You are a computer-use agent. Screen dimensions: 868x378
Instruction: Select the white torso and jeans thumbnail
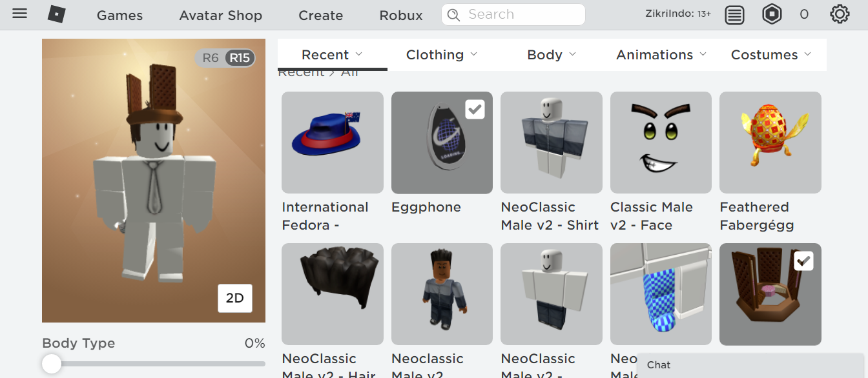tap(552, 294)
